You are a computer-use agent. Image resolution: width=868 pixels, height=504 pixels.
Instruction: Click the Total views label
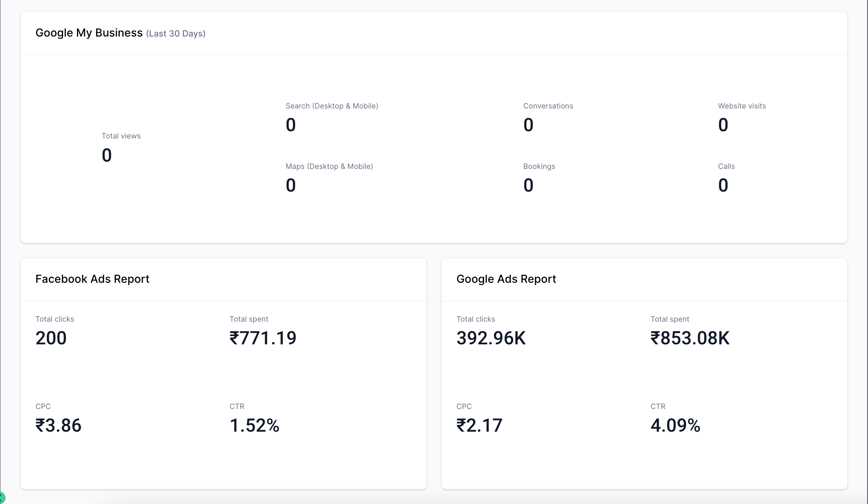click(121, 136)
